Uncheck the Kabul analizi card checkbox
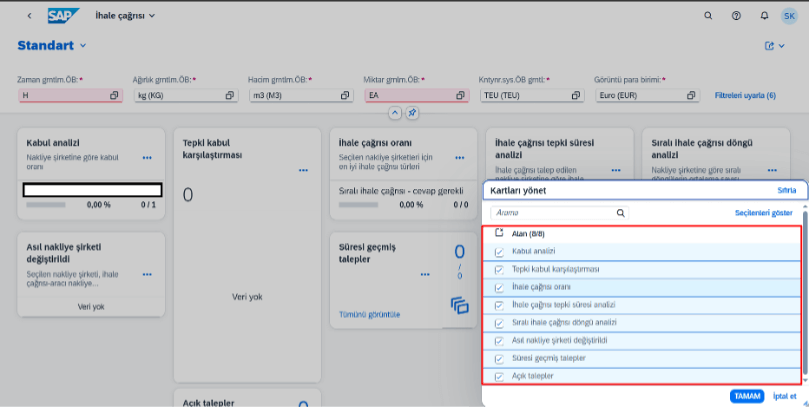Viewport: 810px width, 408px height. tap(499, 251)
